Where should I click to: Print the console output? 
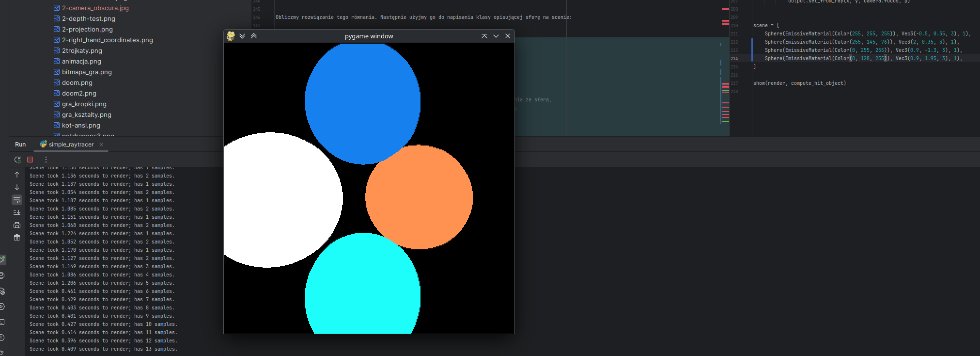(17, 225)
